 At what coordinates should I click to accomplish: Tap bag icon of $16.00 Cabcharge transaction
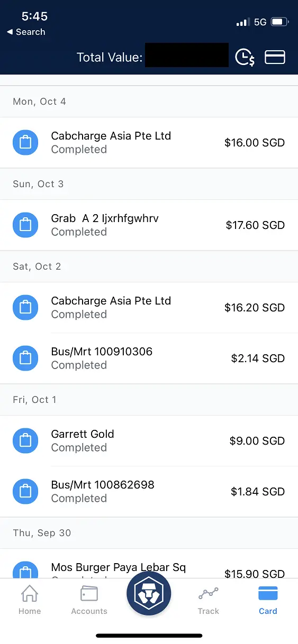[x=25, y=142]
